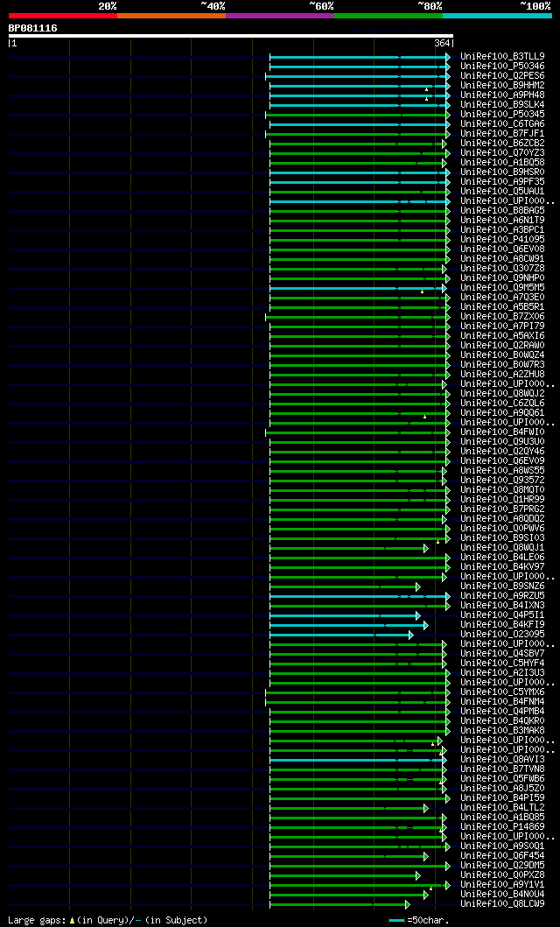Screen dimensions: 560x927
Task: Select the UniRef100_B4FWI0 label
Action: click(x=503, y=432)
